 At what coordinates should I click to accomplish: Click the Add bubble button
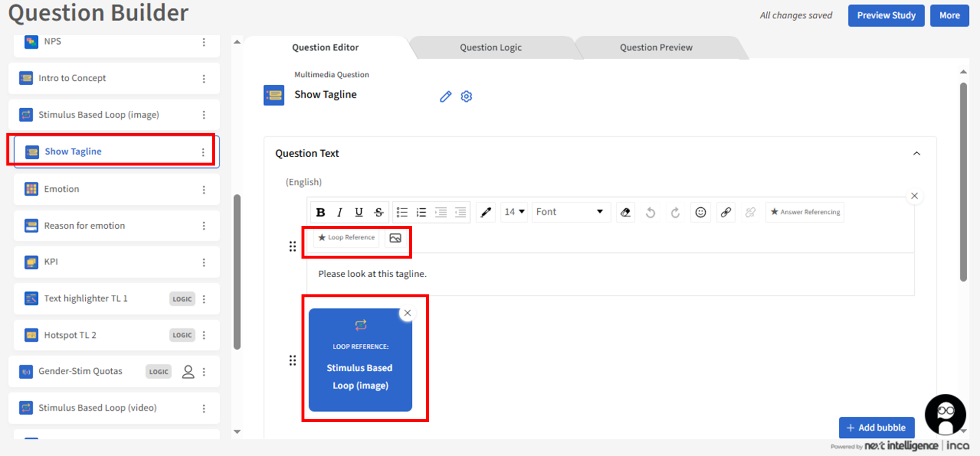[876, 428]
